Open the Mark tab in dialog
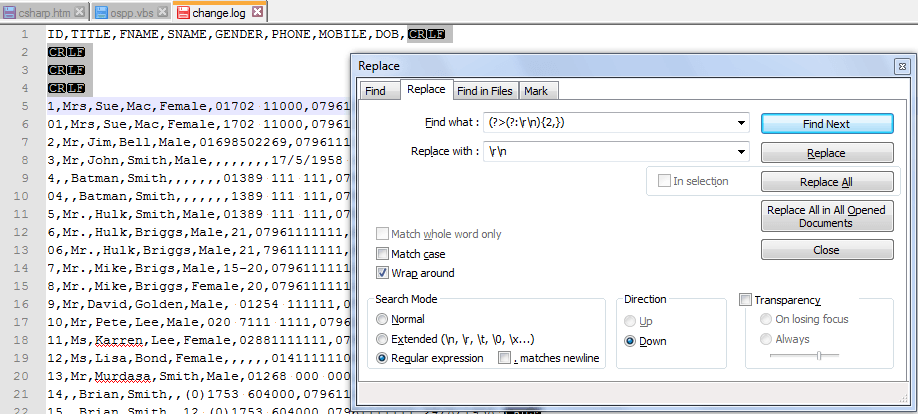The height and width of the screenshot is (414, 918). point(535,91)
